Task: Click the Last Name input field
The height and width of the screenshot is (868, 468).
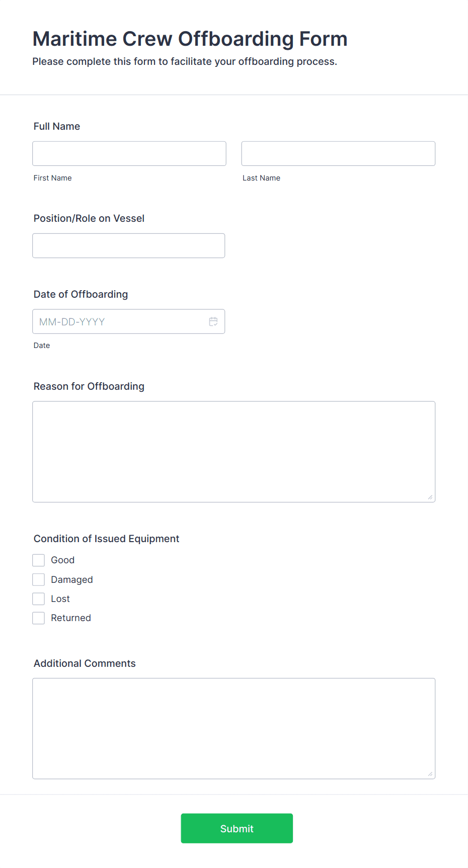Action: pos(338,153)
